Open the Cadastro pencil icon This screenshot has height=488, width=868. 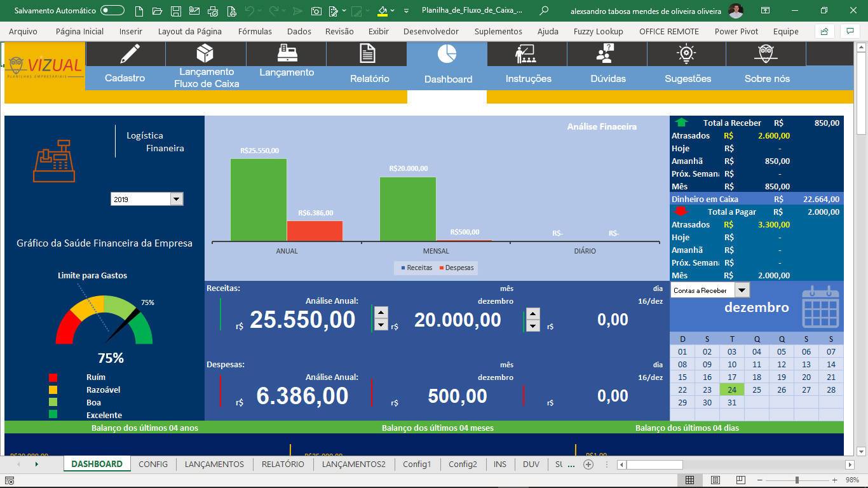[x=130, y=53]
